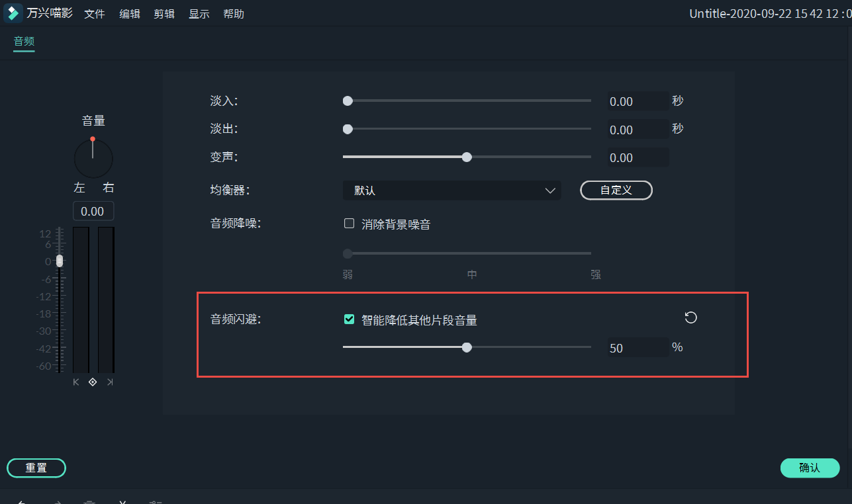
Task: Click the redo arrow in the bottom toolbar
Action: [58, 501]
